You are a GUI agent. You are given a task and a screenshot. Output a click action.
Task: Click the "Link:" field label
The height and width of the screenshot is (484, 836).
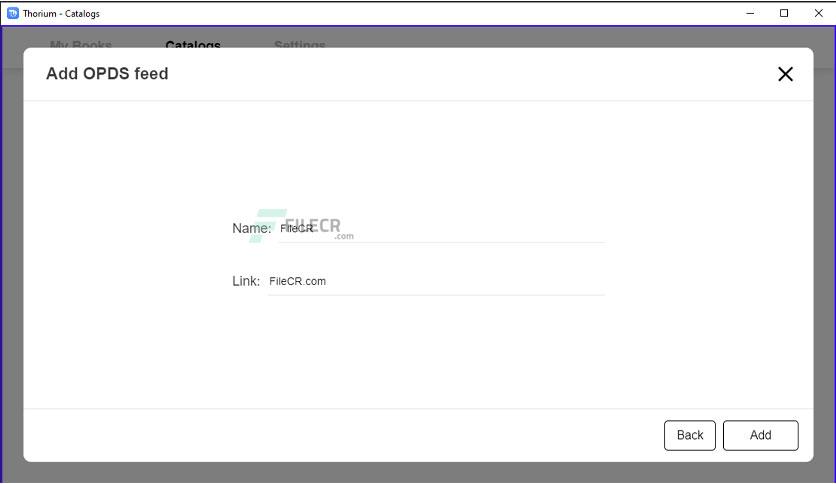[x=246, y=281]
